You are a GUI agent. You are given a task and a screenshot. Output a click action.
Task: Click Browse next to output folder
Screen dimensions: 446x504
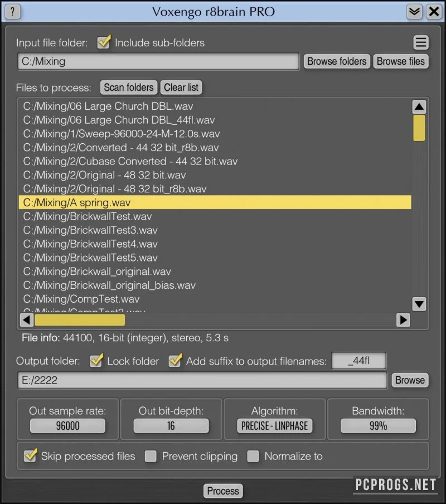410,380
